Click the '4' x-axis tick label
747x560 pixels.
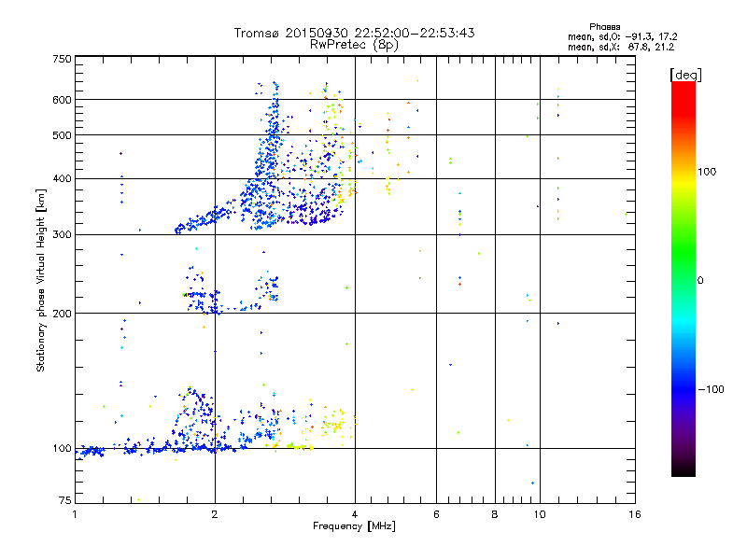pos(355,514)
